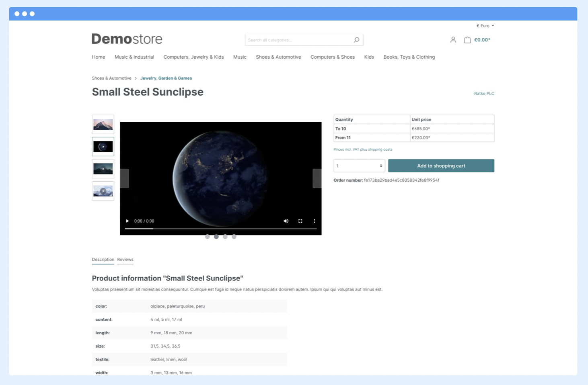Open the shopping cart icon
Viewport: 588px width, 385px height.
coord(467,40)
